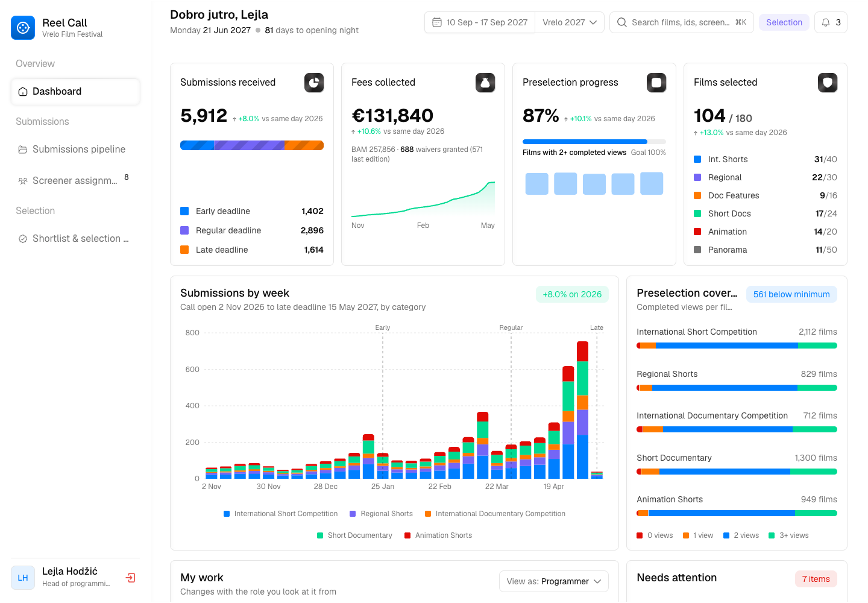This screenshot has height=603, width=868.
Task: Click the Panorama 11/50 row
Action: 766,250
